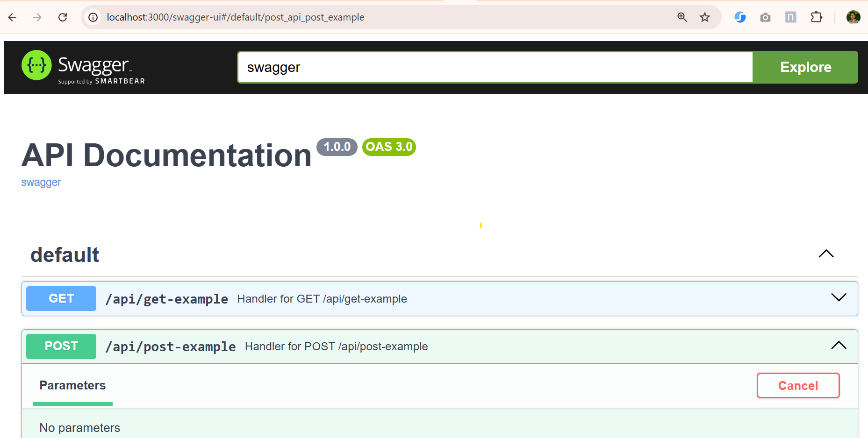
Task: Switch to the Parameters tab
Action: 72,385
